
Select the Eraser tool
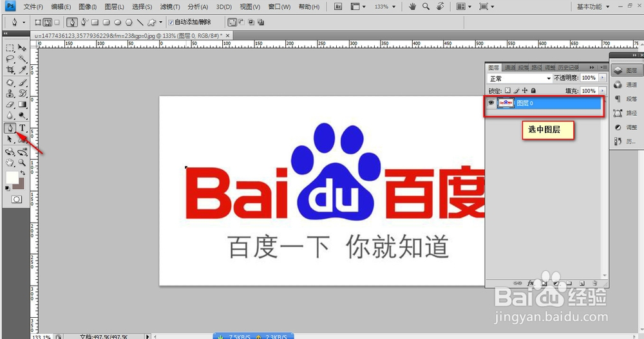(10, 105)
